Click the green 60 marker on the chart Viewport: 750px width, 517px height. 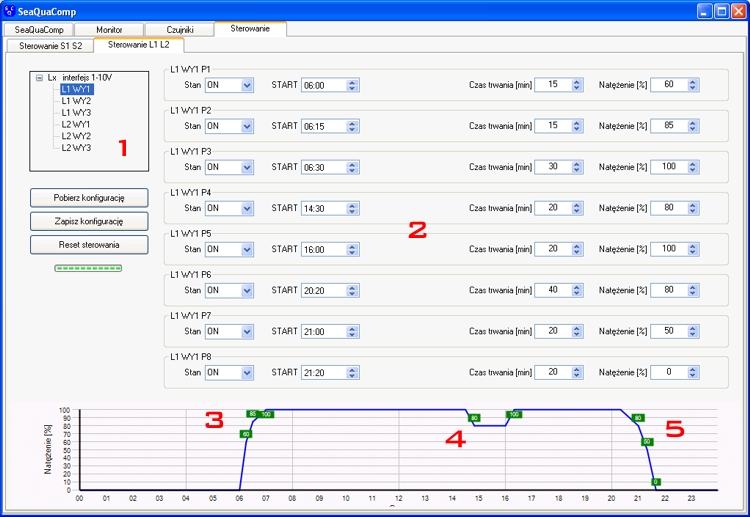pyautogui.click(x=245, y=433)
